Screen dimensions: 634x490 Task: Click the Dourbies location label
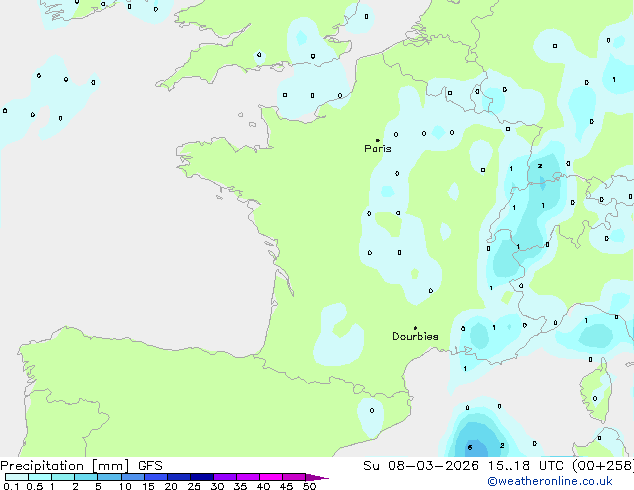(415, 336)
